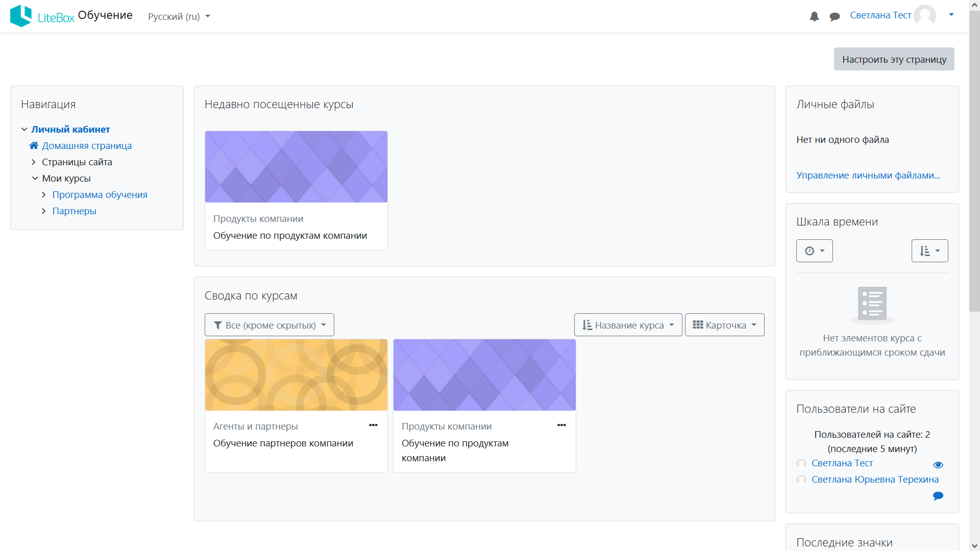This screenshot has width=980, height=551.
Task: Open Обучение партнеров компании course
Action: (283, 443)
